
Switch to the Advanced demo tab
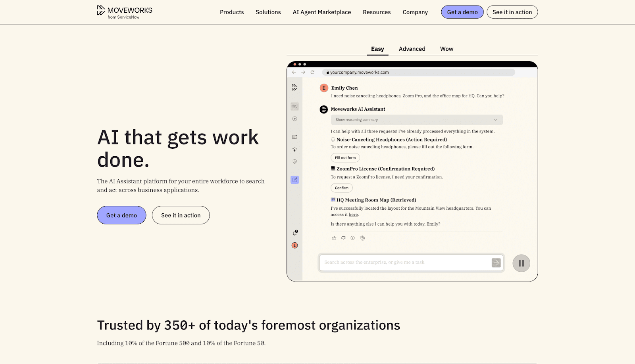412,49
